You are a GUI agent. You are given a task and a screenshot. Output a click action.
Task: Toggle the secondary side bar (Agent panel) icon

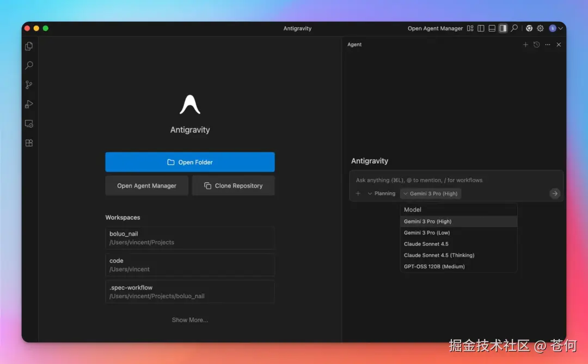503,28
